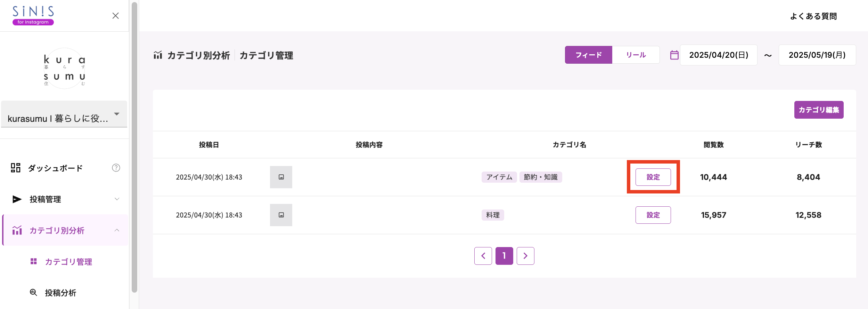Click the kurasumu profile avatar
Viewport: 868px width, 309px height.
[64, 69]
